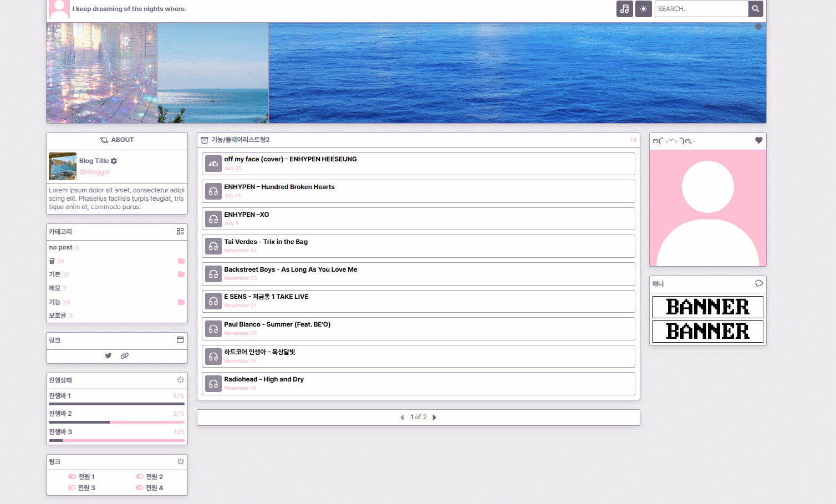The height and width of the screenshot is (504, 836).
Task: Expand the 글 category folder
Action: pyautogui.click(x=181, y=261)
